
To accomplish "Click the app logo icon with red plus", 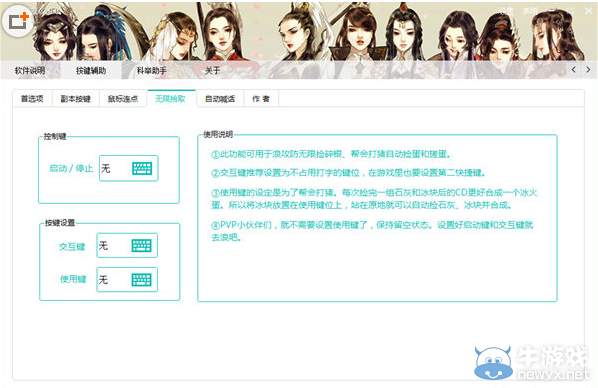I will [x=18, y=20].
